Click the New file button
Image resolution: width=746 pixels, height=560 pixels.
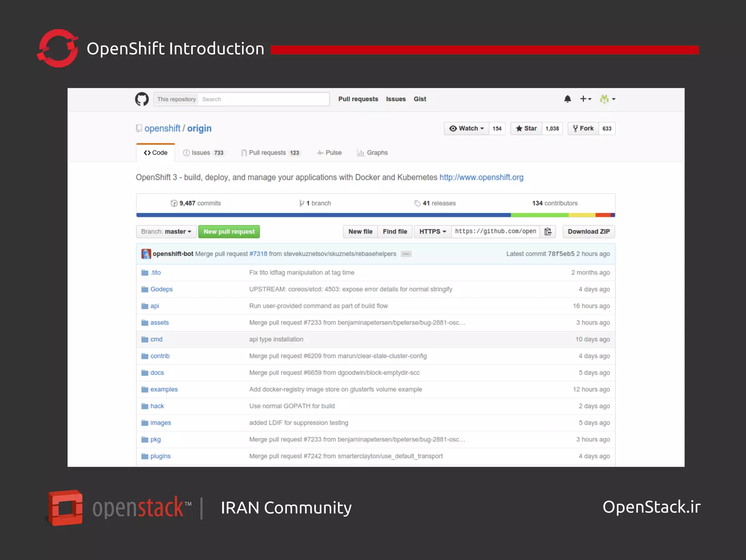pyautogui.click(x=360, y=232)
